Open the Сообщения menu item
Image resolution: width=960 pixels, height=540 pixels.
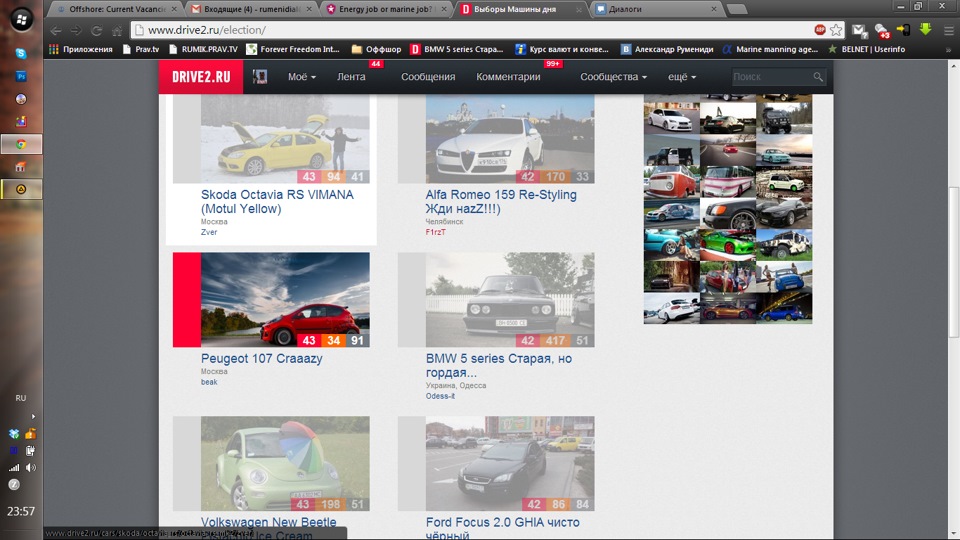pyautogui.click(x=428, y=77)
